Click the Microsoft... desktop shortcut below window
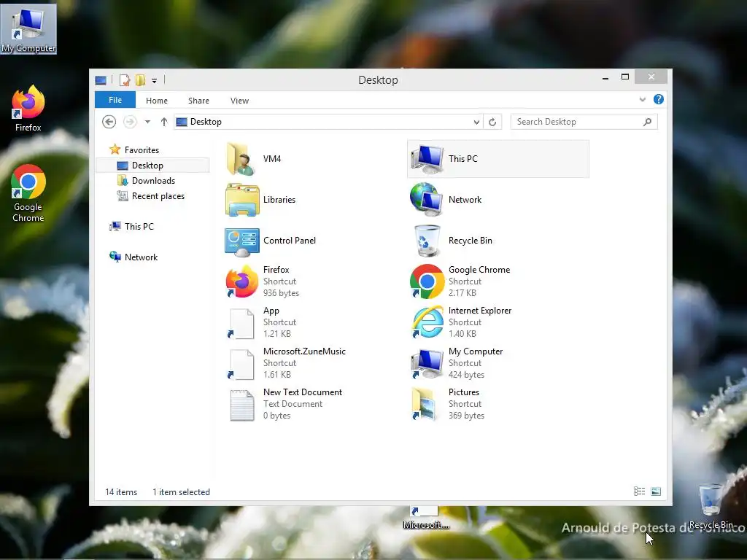This screenshot has width=747, height=560. click(x=425, y=518)
